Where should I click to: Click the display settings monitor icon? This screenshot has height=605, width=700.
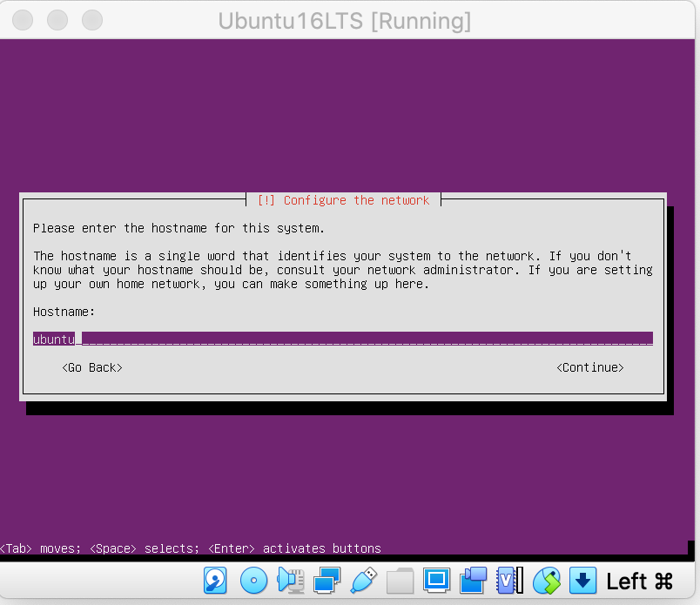[436, 580]
